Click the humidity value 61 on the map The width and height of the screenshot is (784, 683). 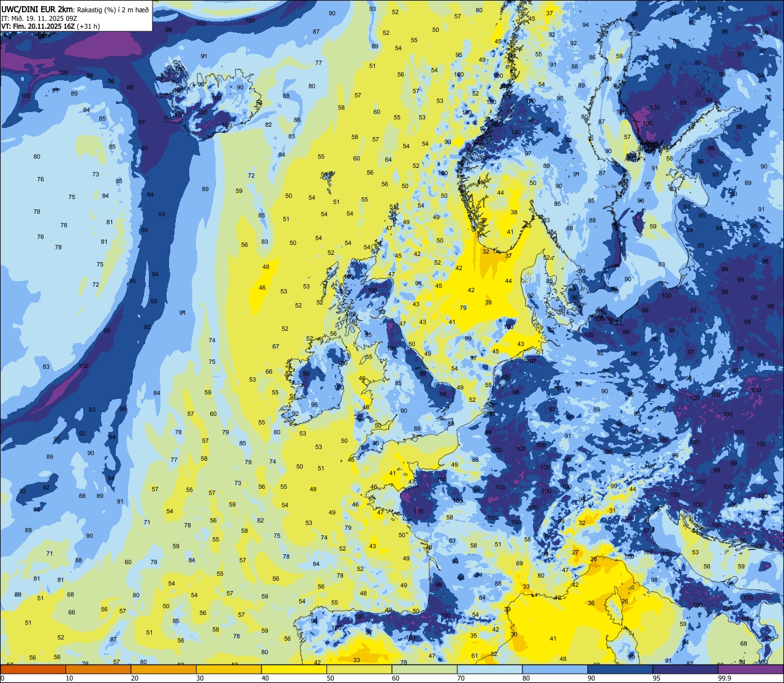tap(475, 656)
